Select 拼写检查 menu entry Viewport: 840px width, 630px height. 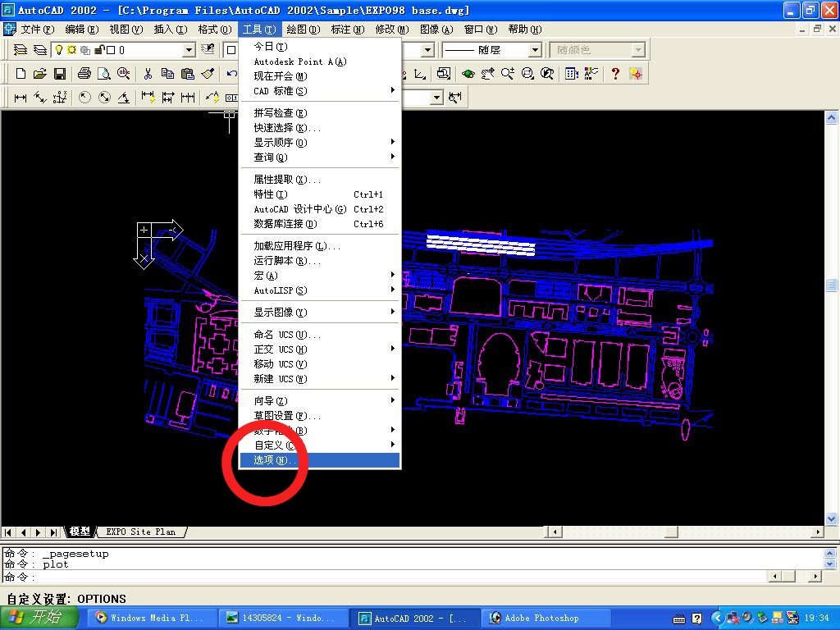320,113
